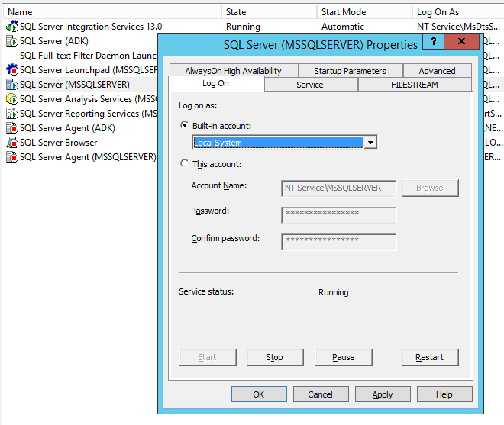Click the Pause service button
504x425 pixels.
[x=344, y=357]
